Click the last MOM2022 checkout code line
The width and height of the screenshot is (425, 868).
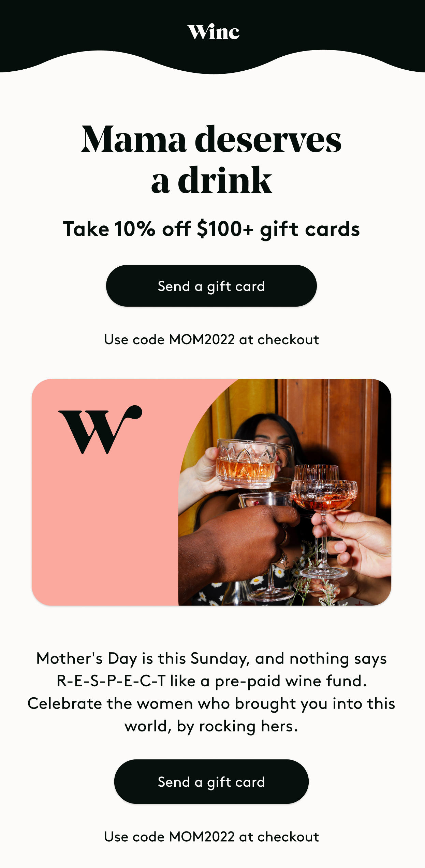(211, 837)
